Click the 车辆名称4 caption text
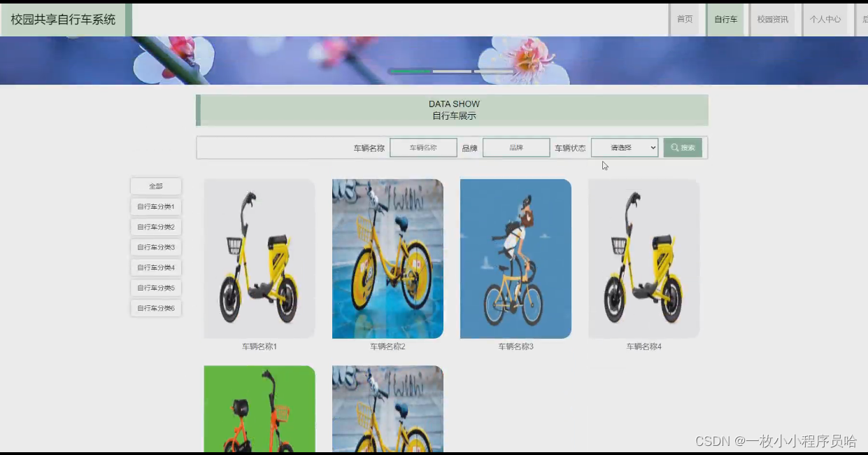This screenshot has height=455, width=868. coord(643,346)
